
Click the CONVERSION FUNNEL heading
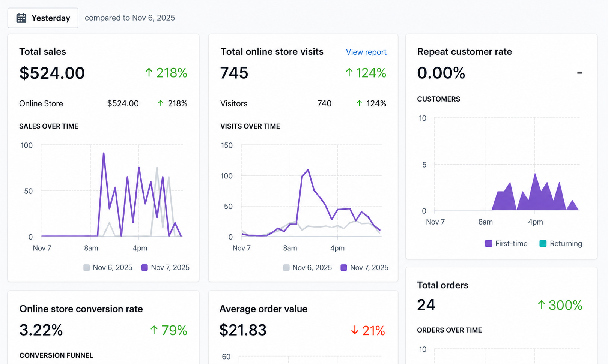pos(56,355)
